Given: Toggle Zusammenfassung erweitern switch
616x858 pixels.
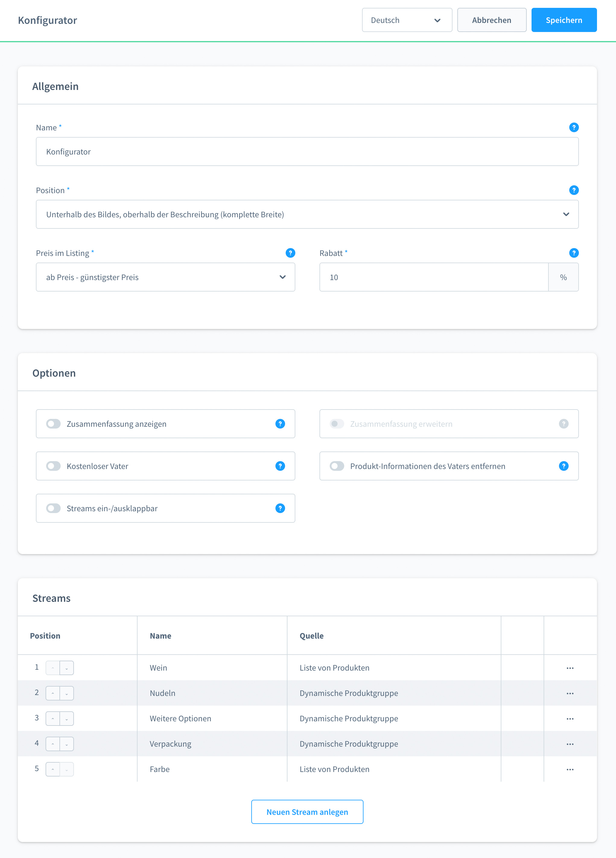Looking at the screenshot, I should (337, 424).
